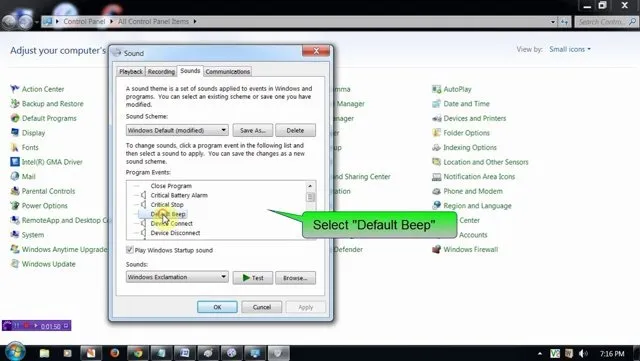Screen dimensions: 640x361
Task: Switch to the Communications tab
Action: [x=227, y=71]
